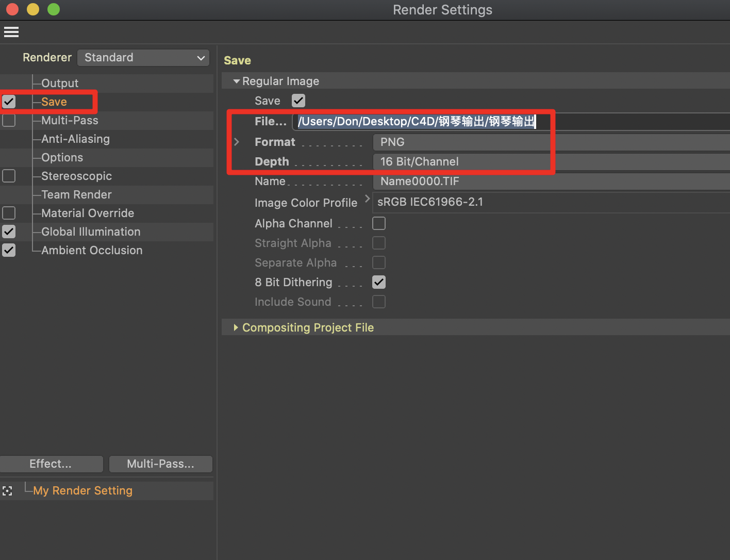This screenshot has height=560, width=730.
Task: Disable the 8 Bit Dithering checkbox
Action: point(379,282)
